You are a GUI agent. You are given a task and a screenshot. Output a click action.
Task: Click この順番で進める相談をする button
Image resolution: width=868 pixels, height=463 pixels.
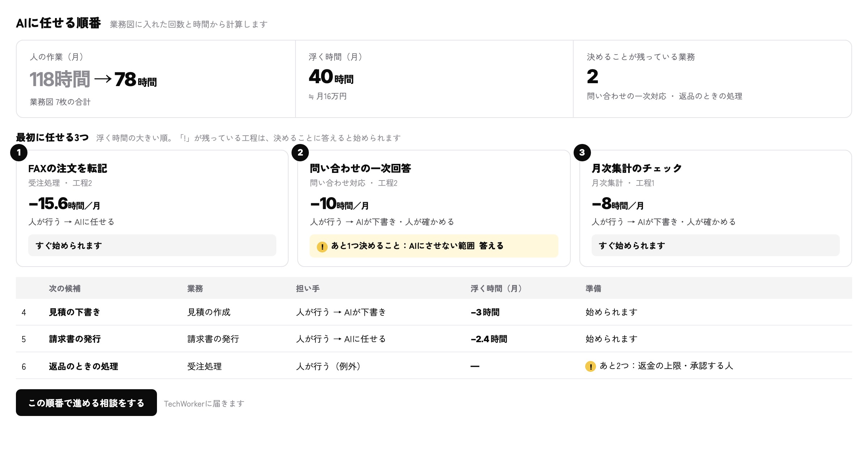pos(86,403)
